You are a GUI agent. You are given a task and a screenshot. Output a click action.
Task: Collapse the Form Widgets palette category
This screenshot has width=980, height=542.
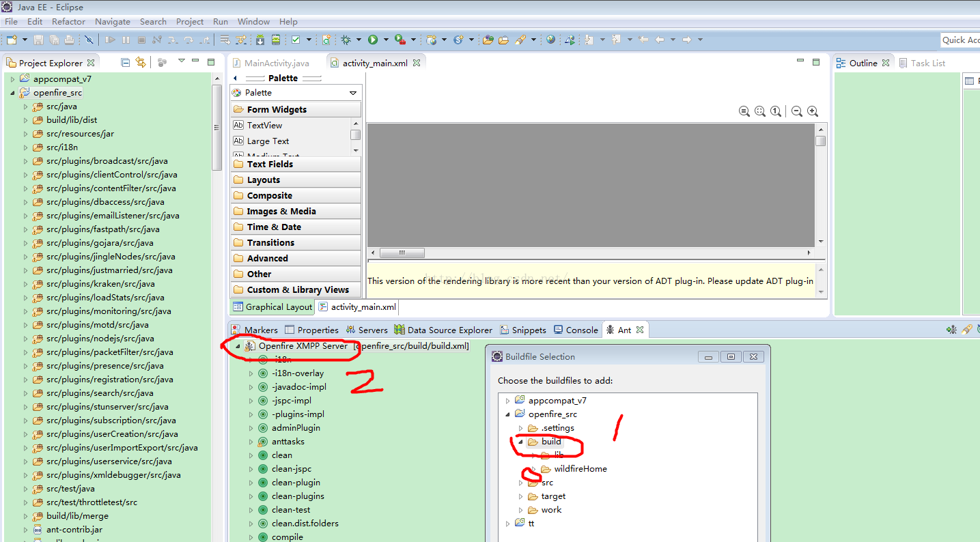coord(295,109)
